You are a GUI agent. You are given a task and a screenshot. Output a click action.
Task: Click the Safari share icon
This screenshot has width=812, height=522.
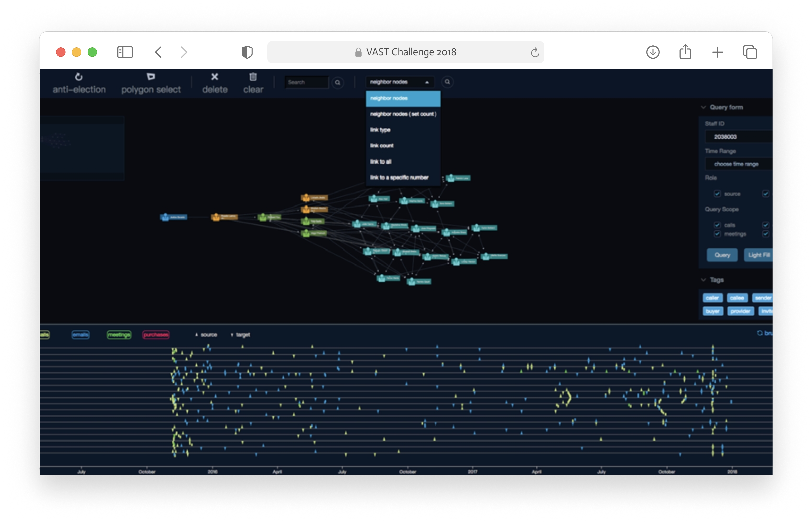685,52
